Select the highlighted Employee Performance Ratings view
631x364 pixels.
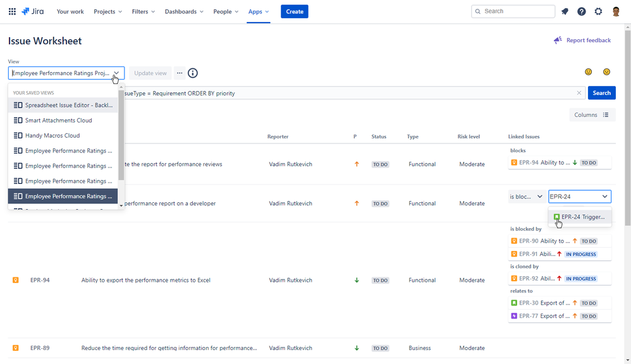pyautogui.click(x=63, y=197)
